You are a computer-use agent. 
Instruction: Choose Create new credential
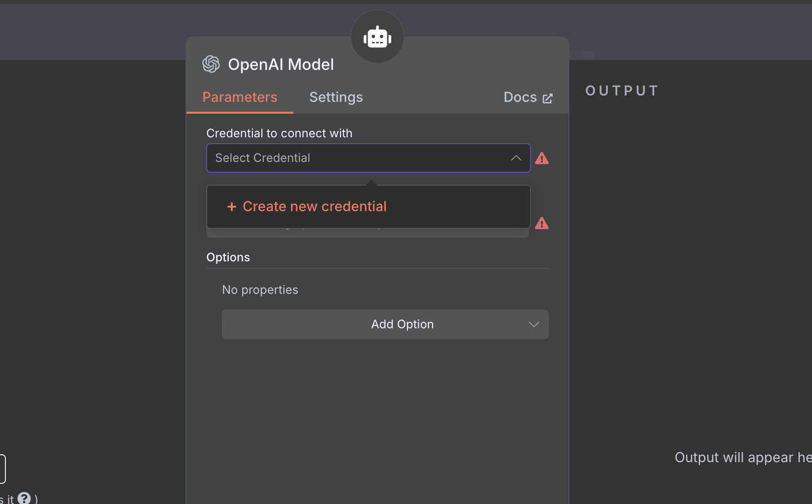click(x=314, y=207)
